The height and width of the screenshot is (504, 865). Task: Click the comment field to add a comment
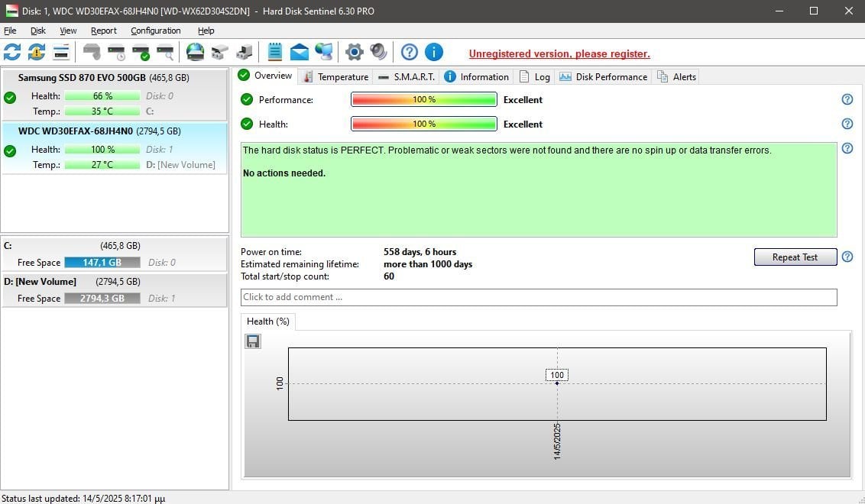pos(539,297)
